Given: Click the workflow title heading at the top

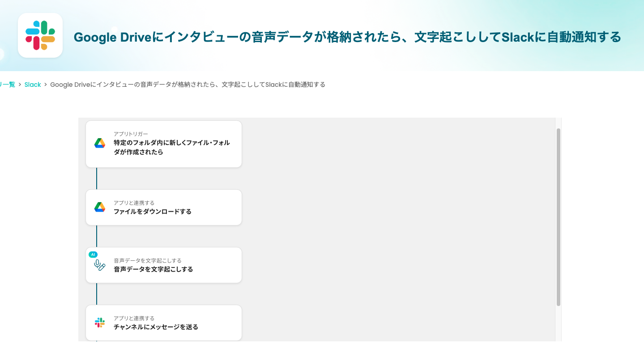Looking at the screenshot, I should tap(347, 37).
